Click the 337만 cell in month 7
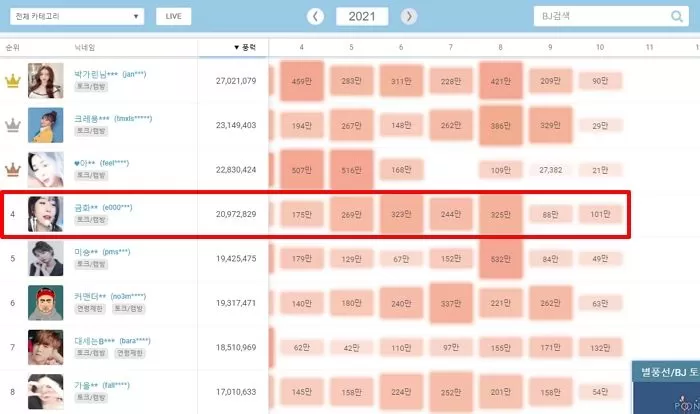This screenshot has height=414, width=700. (451, 303)
